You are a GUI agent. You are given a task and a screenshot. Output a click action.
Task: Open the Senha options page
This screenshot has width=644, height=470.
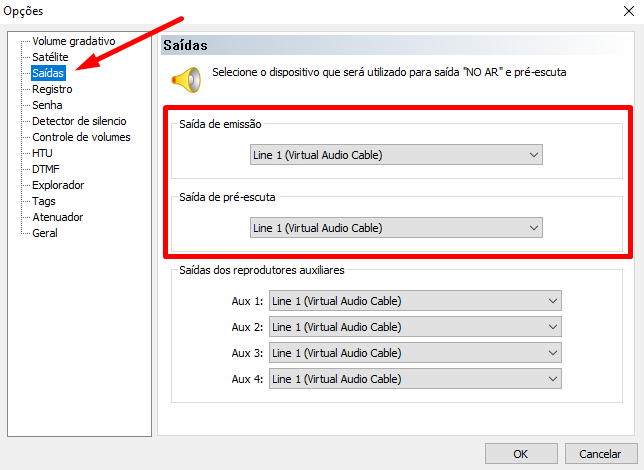click(47, 105)
